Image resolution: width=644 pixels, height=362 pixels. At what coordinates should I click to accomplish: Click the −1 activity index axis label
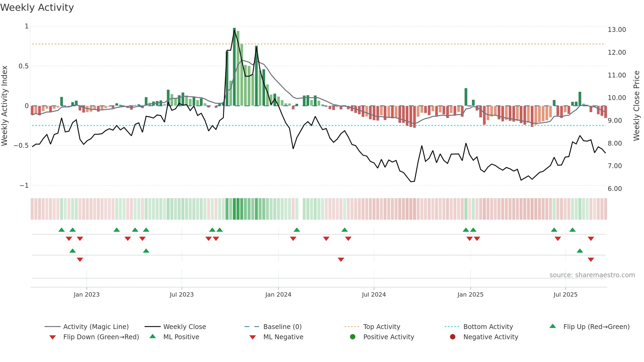pyautogui.click(x=24, y=186)
